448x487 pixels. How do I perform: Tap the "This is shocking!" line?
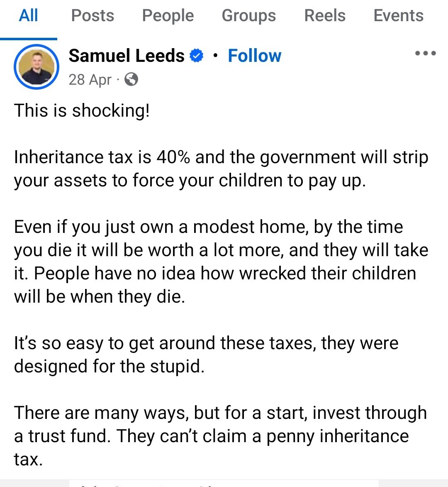coord(82,111)
